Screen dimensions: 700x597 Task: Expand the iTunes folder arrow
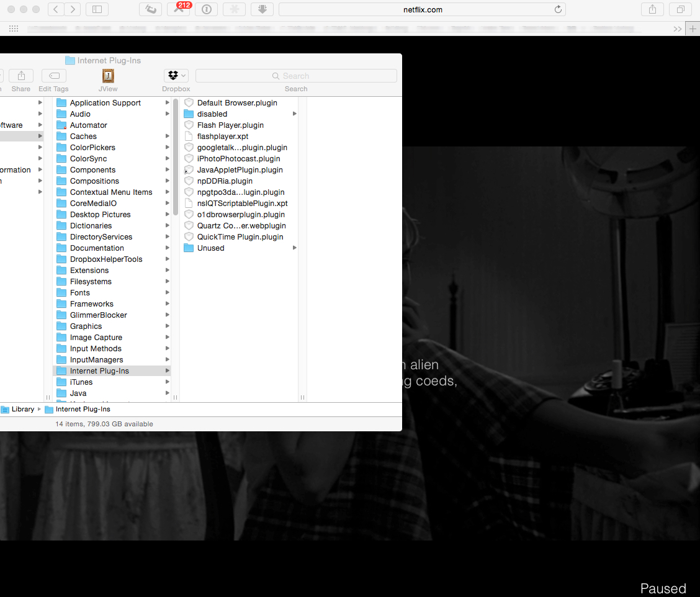pyautogui.click(x=168, y=382)
